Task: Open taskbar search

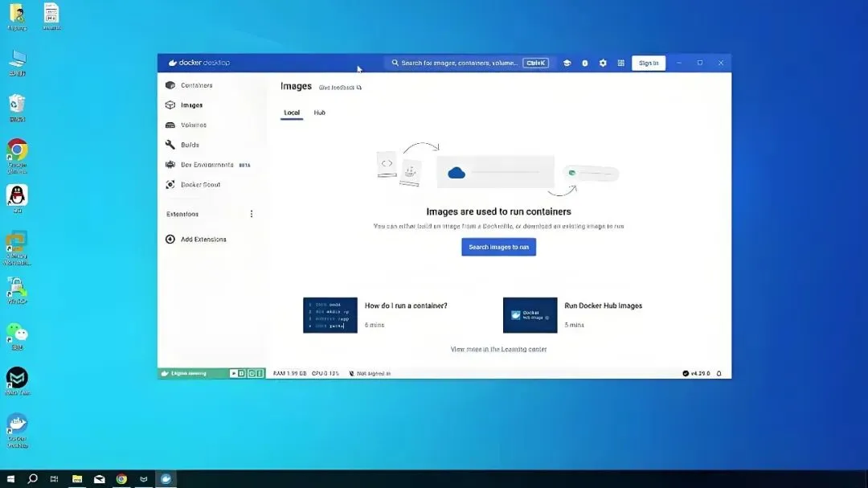Action: point(33,478)
